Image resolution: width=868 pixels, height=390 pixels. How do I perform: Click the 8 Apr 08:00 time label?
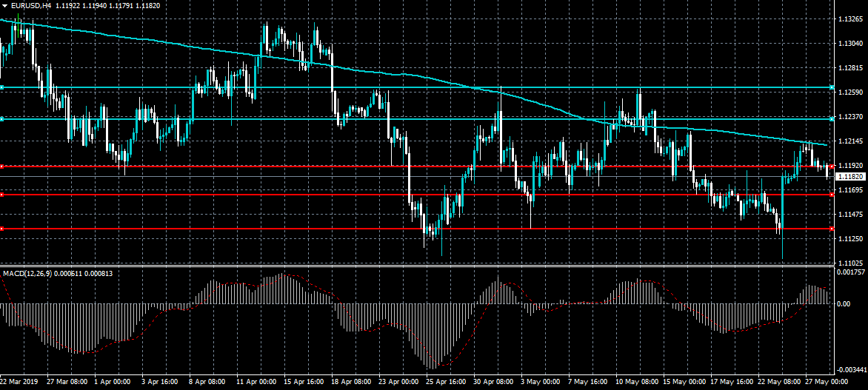tap(207, 382)
